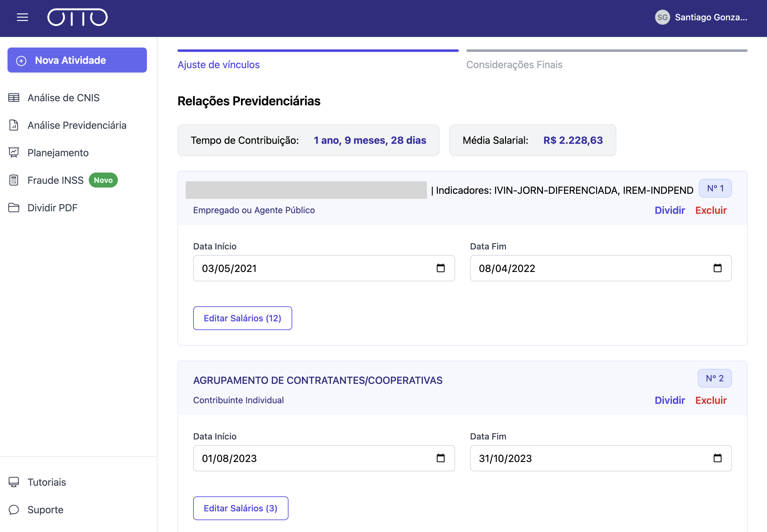Click the Média Salarial R$ 2.228,63 value
This screenshot has height=532, width=767.
pos(573,140)
